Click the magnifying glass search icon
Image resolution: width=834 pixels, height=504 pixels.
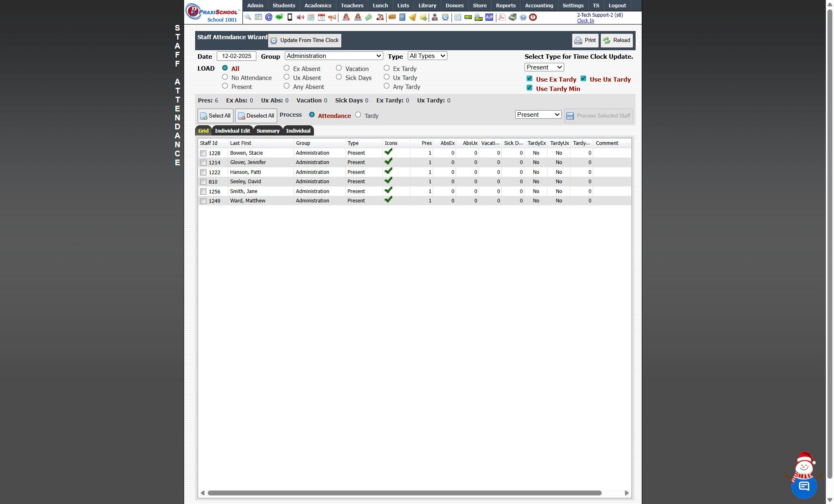point(248,17)
